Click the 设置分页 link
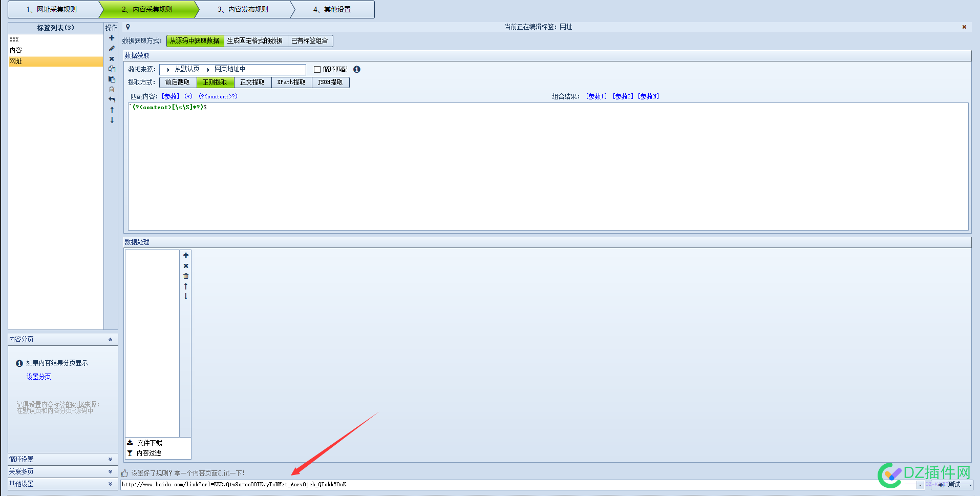This screenshot has height=496, width=980. click(39, 377)
